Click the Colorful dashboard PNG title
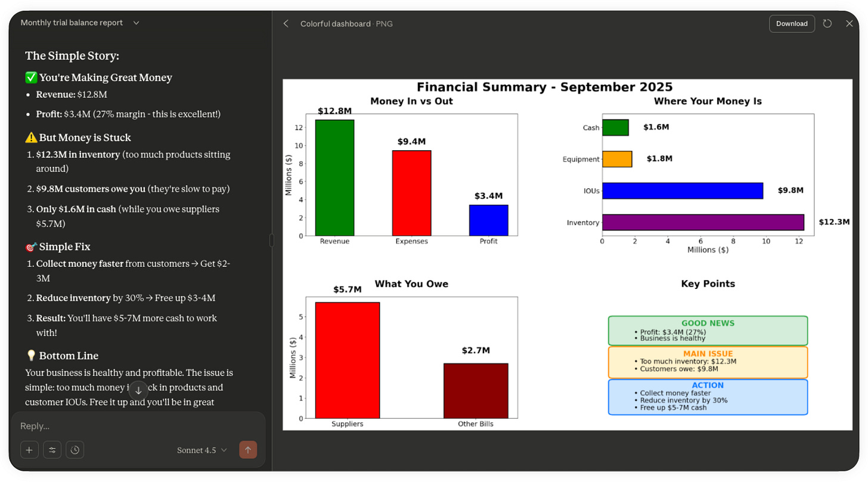 tap(346, 24)
